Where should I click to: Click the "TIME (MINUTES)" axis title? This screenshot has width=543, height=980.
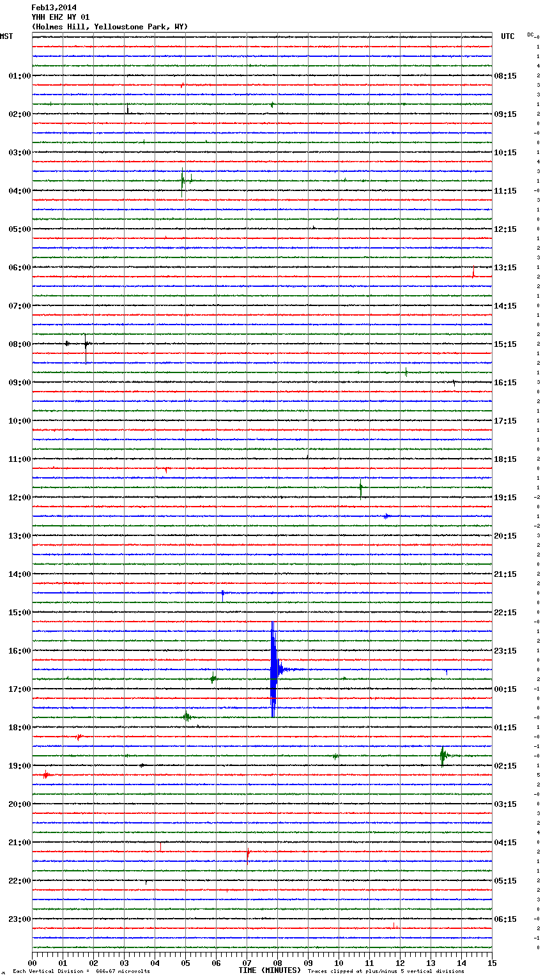270,970
